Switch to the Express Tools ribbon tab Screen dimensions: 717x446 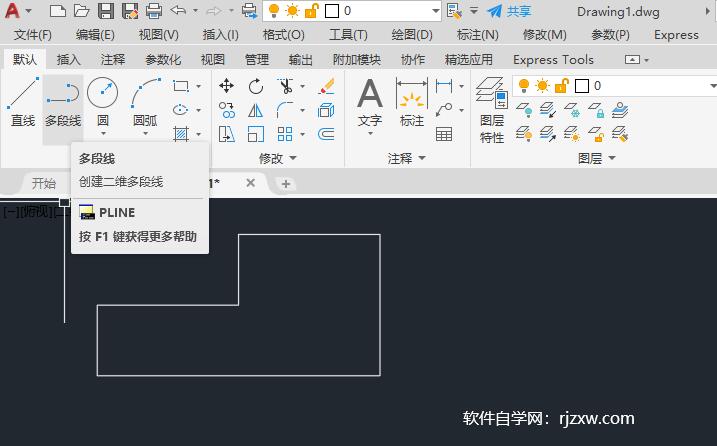coord(553,59)
